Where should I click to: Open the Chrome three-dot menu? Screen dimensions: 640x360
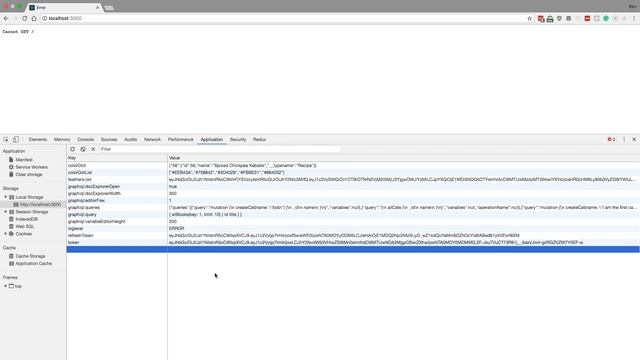point(634,18)
